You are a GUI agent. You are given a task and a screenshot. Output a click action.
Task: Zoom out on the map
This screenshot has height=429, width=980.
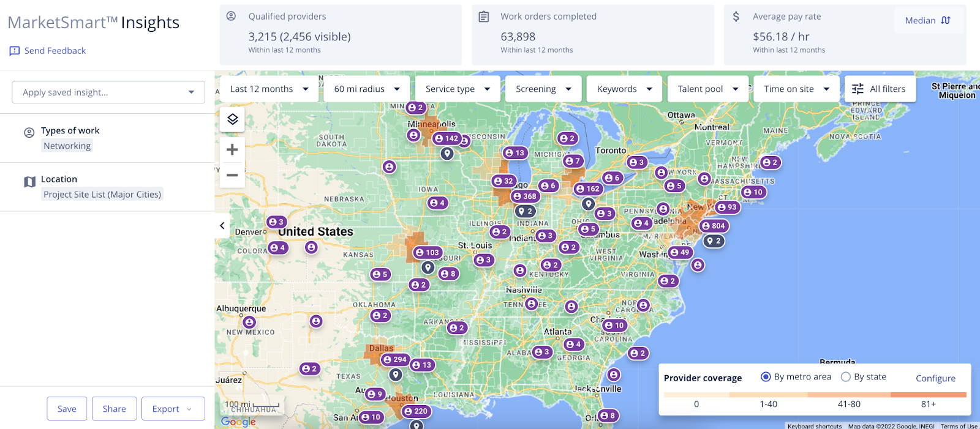[232, 175]
